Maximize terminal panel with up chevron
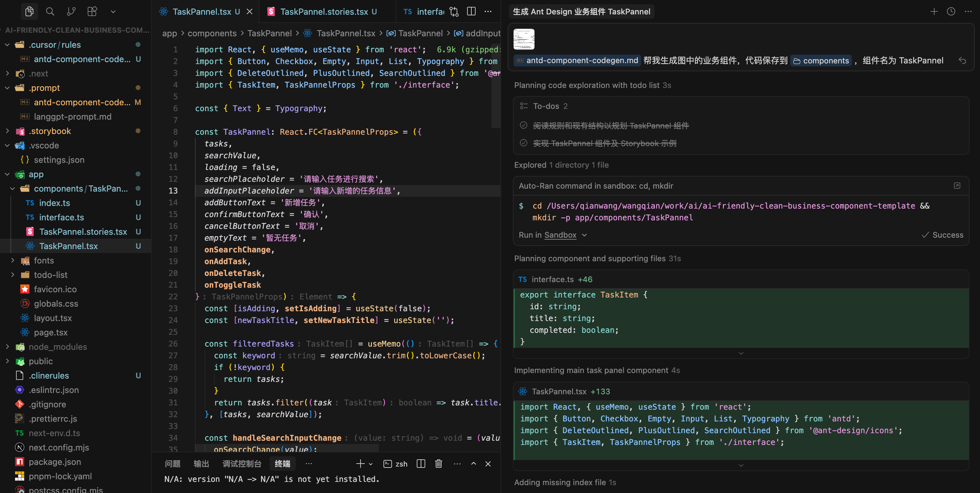Screen dimensions: 980x493 [x=473, y=463]
